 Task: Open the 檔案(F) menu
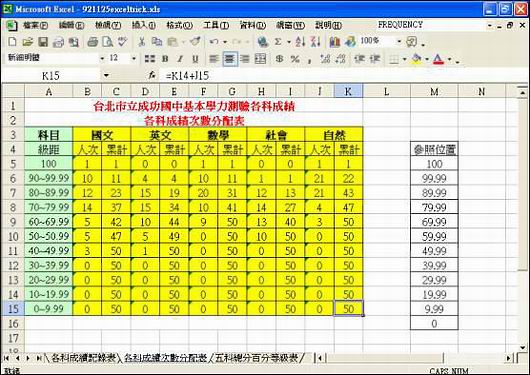tap(35, 25)
